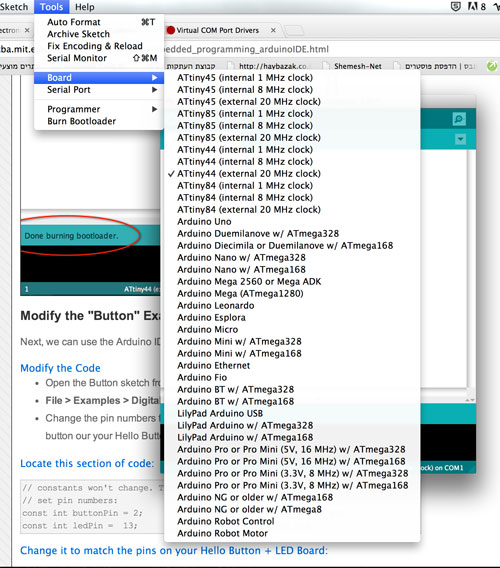Choose Arduino BT w/ ATmega168
Image resolution: width=500 pixels, height=568 pixels.
coord(292,401)
